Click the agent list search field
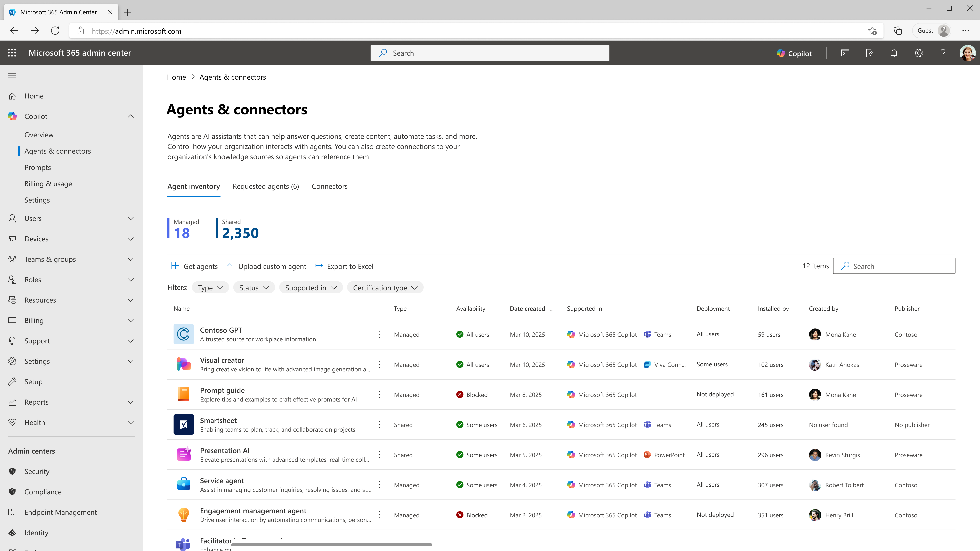Viewport: 980px width, 551px height. pos(894,266)
